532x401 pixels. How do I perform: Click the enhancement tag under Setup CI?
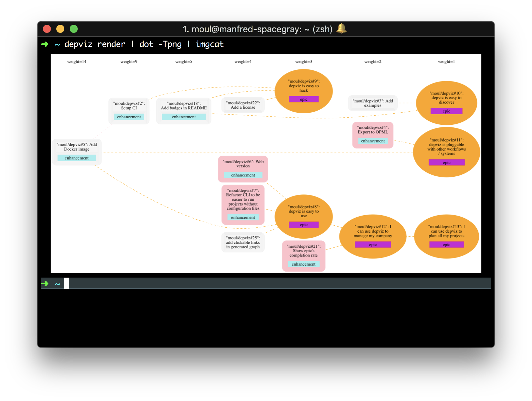[x=129, y=117]
